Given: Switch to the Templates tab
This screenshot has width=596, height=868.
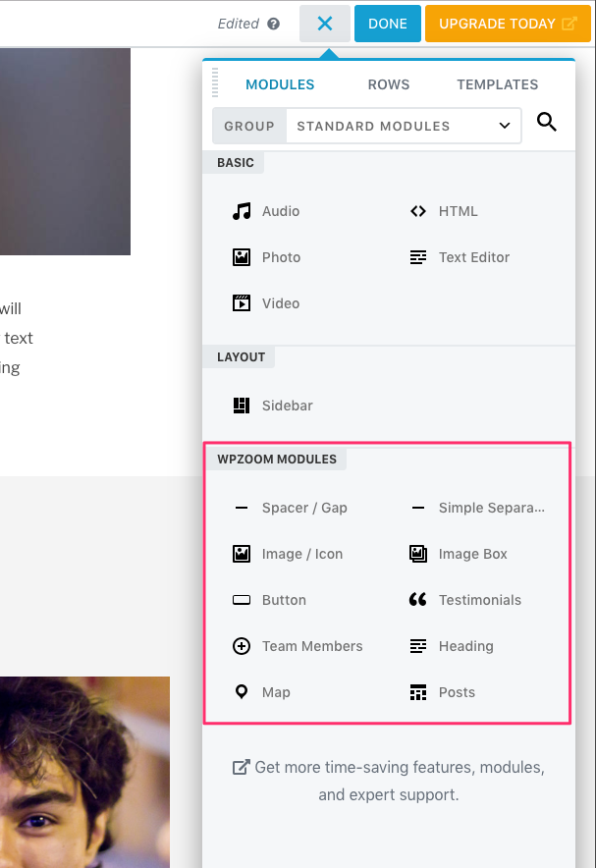Looking at the screenshot, I should (x=497, y=84).
